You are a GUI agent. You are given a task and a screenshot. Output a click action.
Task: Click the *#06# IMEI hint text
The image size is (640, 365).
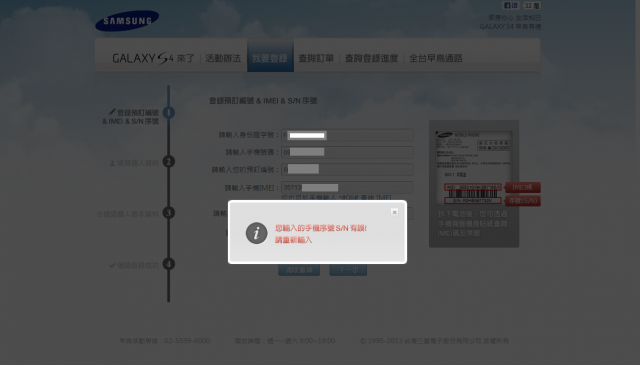(337, 197)
